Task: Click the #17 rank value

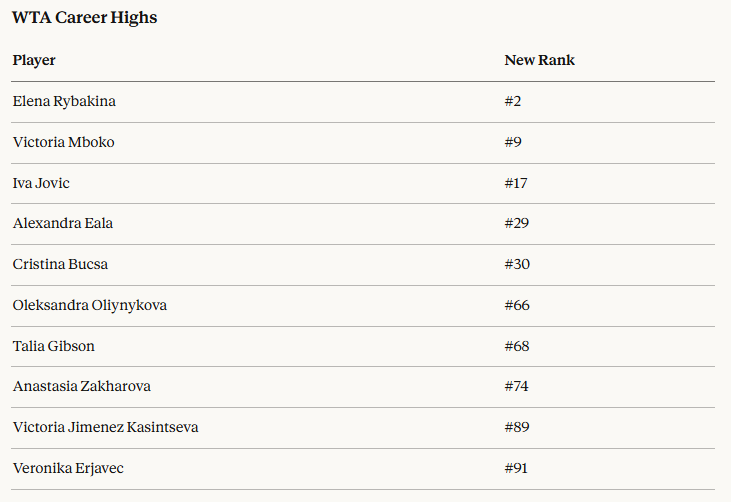Action: pyautogui.click(x=516, y=183)
